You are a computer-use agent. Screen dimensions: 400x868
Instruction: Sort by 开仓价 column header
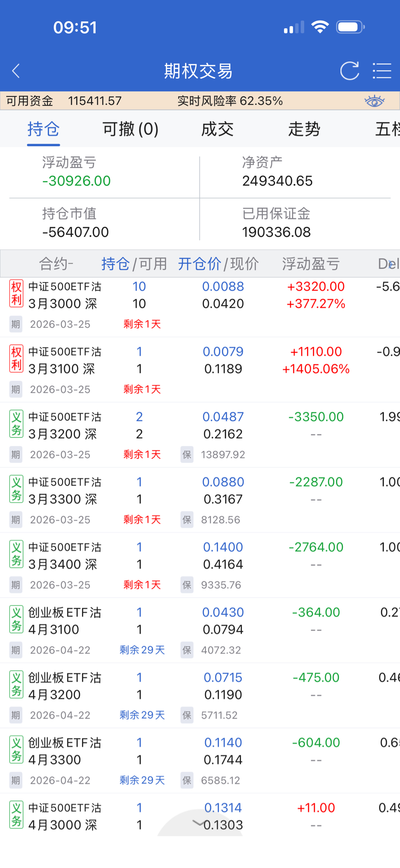(199, 264)
